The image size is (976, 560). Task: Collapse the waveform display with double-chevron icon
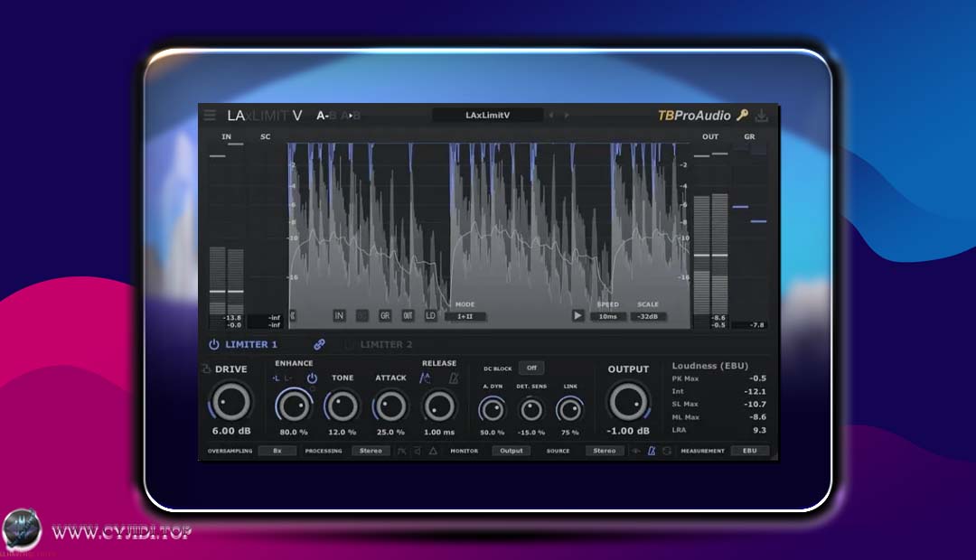point(293,316)
